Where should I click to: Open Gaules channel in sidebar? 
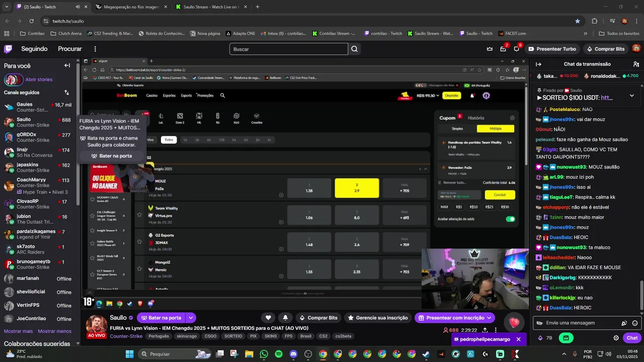39,107
